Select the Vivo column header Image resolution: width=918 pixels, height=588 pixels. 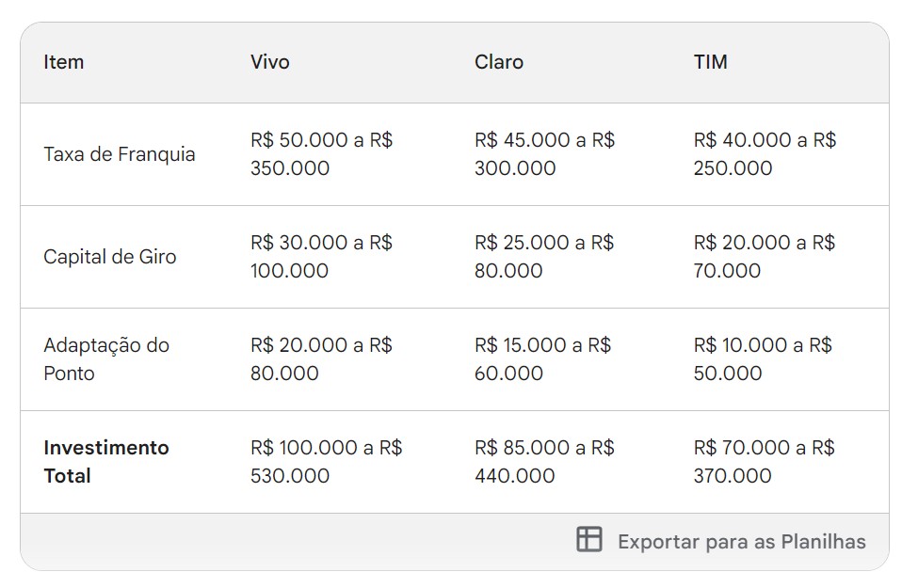click(270, 62)
